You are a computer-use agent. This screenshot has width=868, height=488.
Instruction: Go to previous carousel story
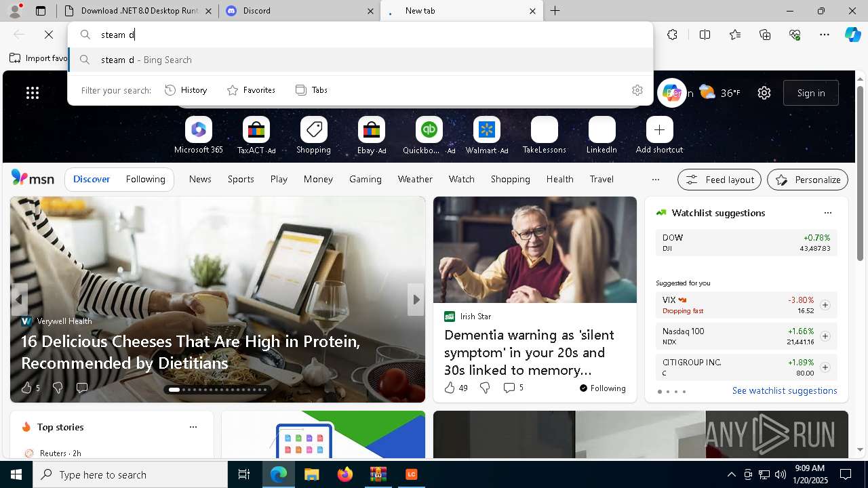point(19,300)
